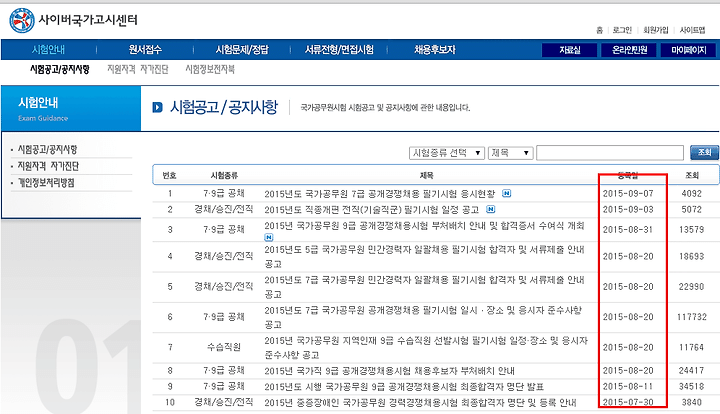Screen dimensions: 720x414
Task: Click the 조회 column header
Action: [692, 175]
